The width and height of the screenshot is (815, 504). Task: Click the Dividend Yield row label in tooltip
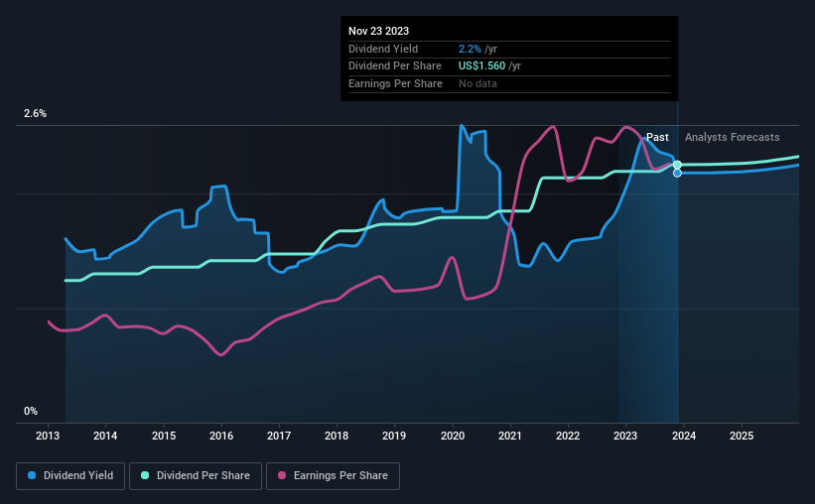[x=383, y=49]
